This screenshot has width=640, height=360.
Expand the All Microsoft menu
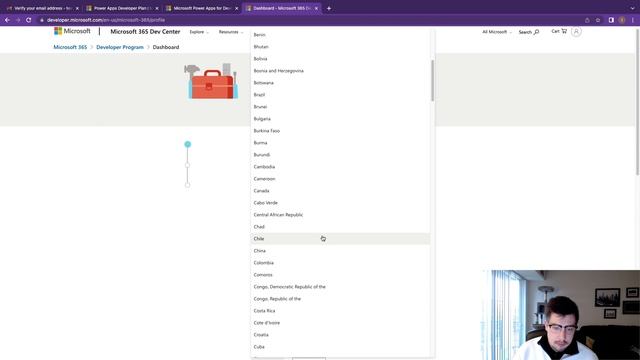tap(497, 32)
